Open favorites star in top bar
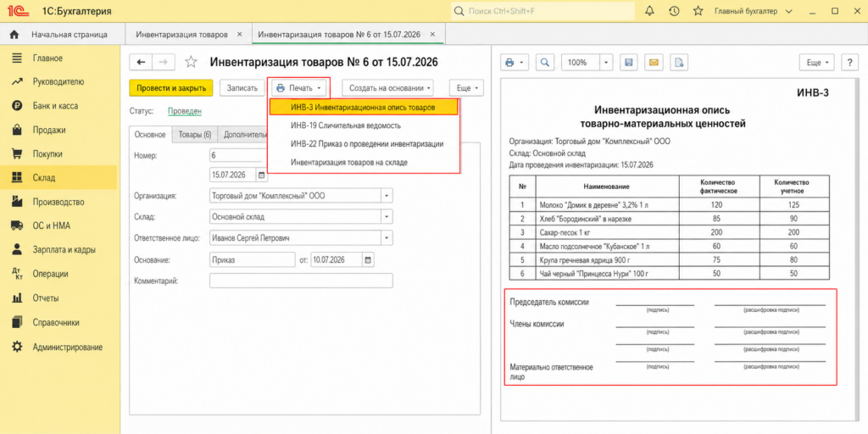This screenshot has width=868, height=434. pos(698,11)
